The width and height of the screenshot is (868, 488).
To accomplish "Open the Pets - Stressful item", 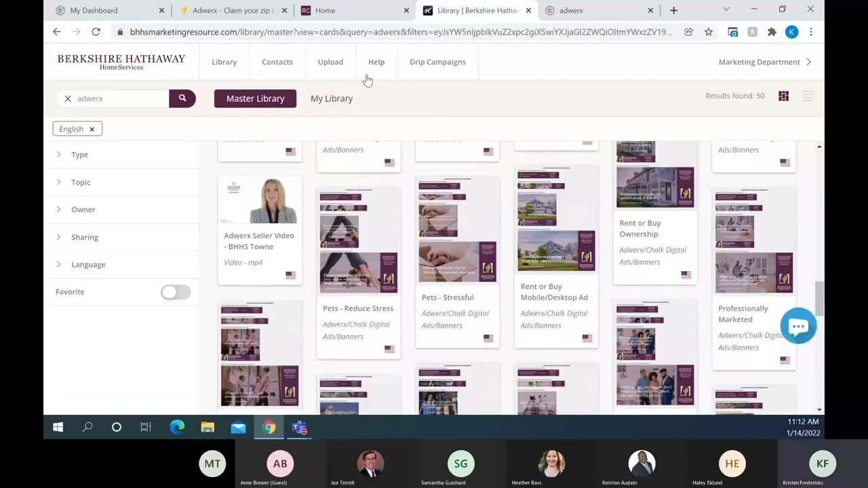I will [x=448, y=298].
